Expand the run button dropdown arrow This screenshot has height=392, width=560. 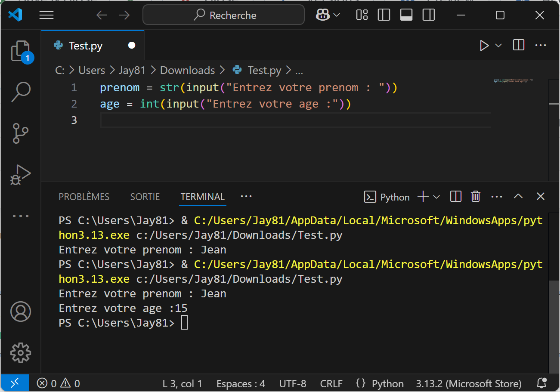(498, 46)
